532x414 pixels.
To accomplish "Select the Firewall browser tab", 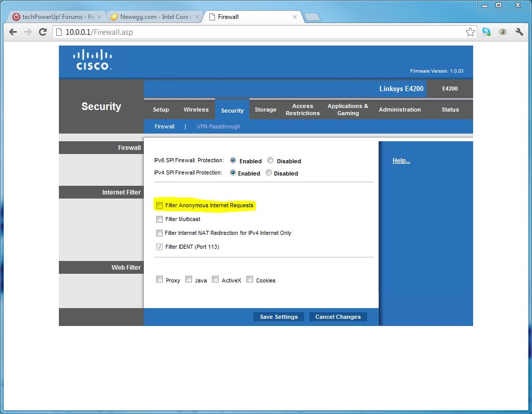I will tap(253, 16).
